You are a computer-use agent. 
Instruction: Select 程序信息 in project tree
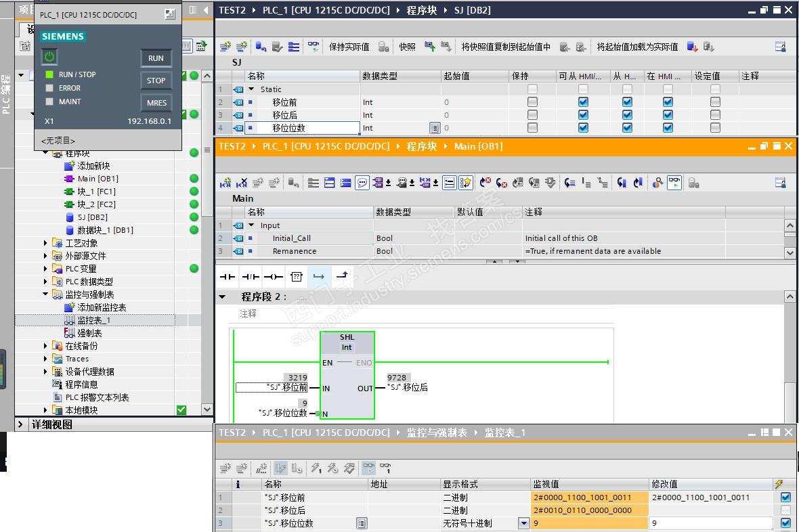[x=81, y=384]
